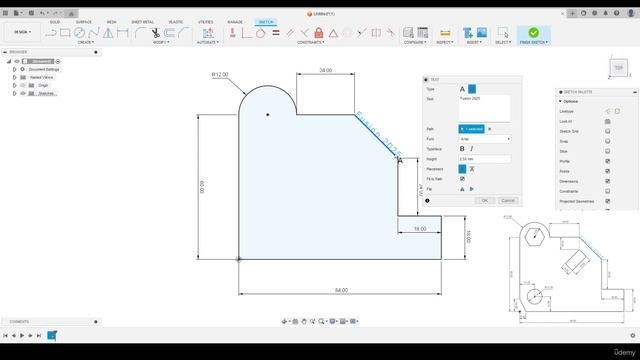Open the data panel grid icon

(x=5, y=13)
